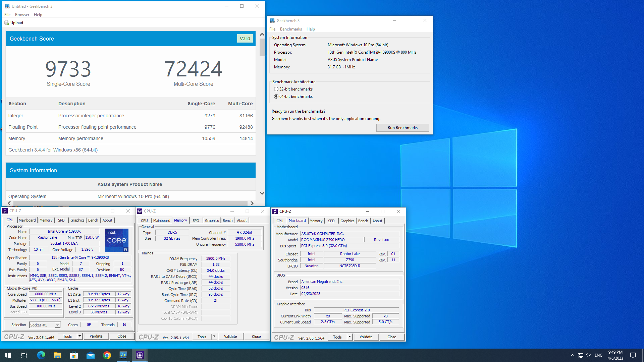Screen dimensions: 644x362
Task: Click the Upload icon in Geekbench toolbar
Action: click(x=7, y=23)
